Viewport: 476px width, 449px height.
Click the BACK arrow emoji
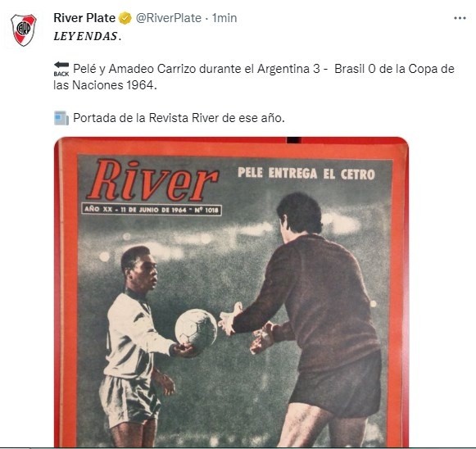pos(61,69)
